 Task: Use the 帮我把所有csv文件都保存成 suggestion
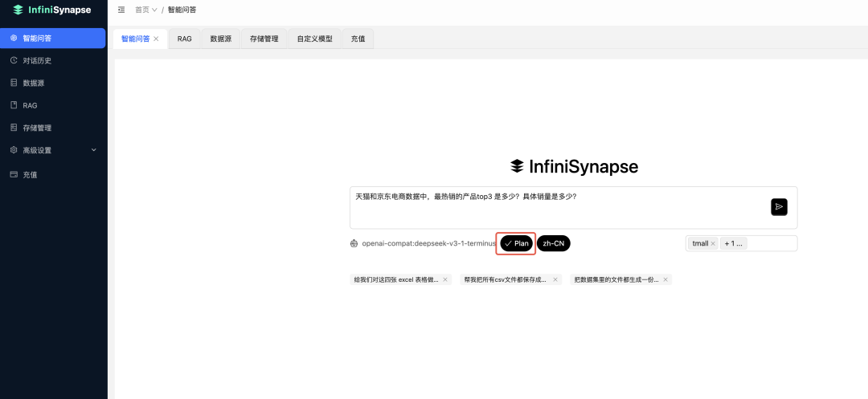point(506,279)
